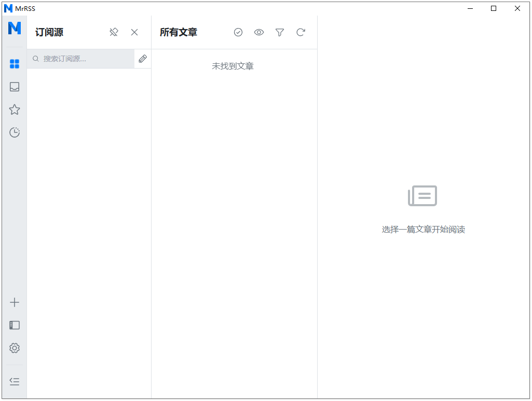This screenshot has height=401, width=532.
Task: Refresh all articles
Action: [x=301, y=32]
